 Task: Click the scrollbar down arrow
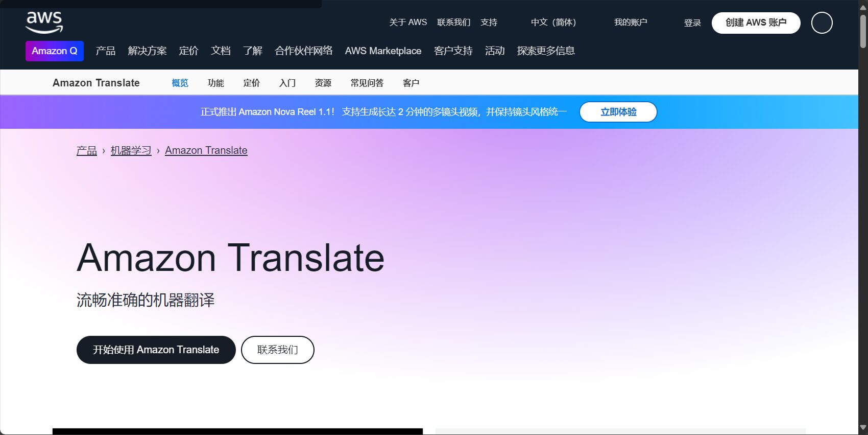(863, 428)
